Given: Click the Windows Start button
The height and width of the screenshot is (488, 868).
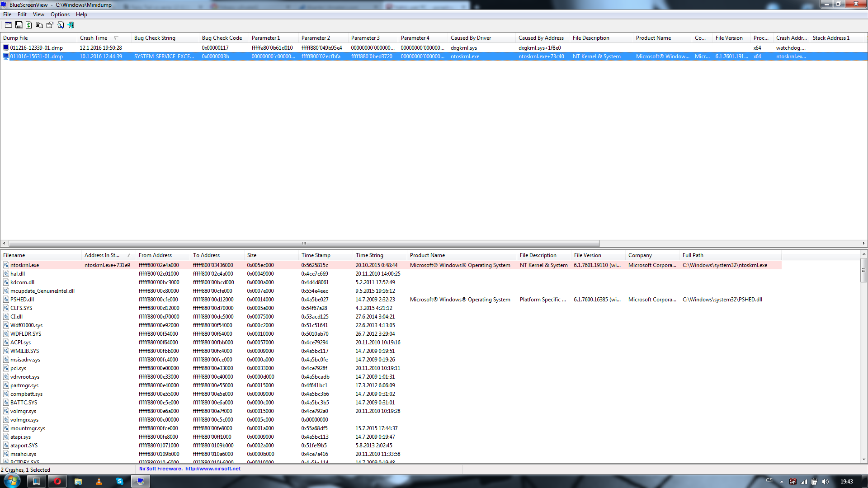Looking at the screenshot, I should point(12,481).
